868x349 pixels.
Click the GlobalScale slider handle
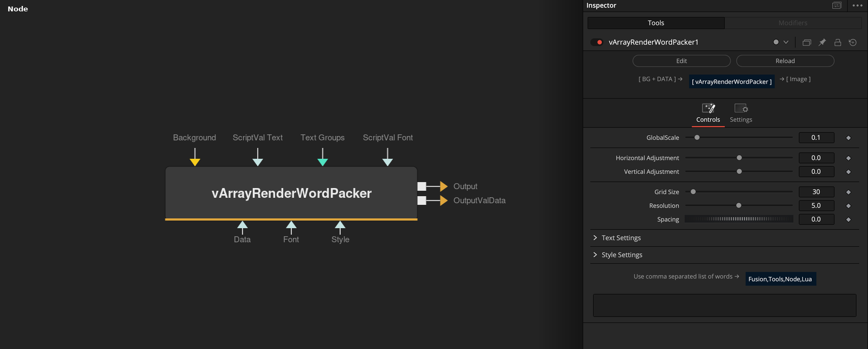point(697,138)
